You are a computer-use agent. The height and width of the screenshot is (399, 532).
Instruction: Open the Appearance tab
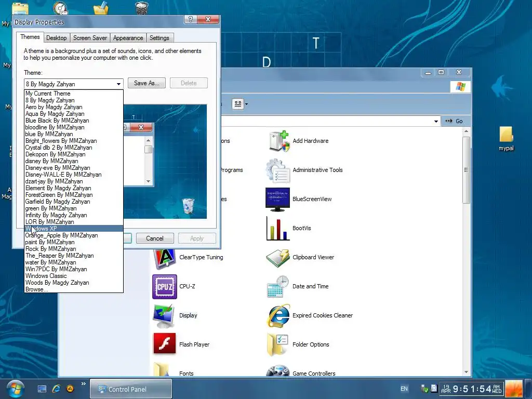tap(128, 38)
